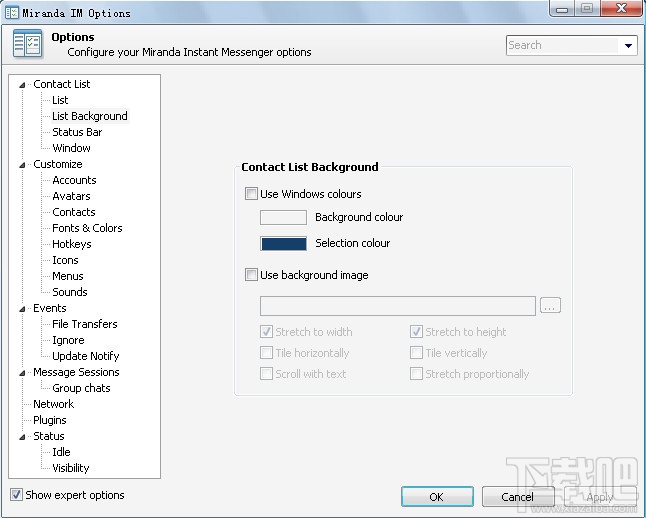Click the Apply button

pyautogui.click(x=599, y=497)
